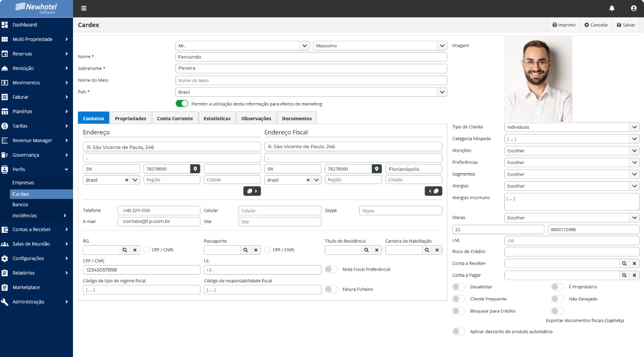The height and width of the screenshot is (357, 644).
Task: Toggle marketing permission switch
Action: coord(182,104)
